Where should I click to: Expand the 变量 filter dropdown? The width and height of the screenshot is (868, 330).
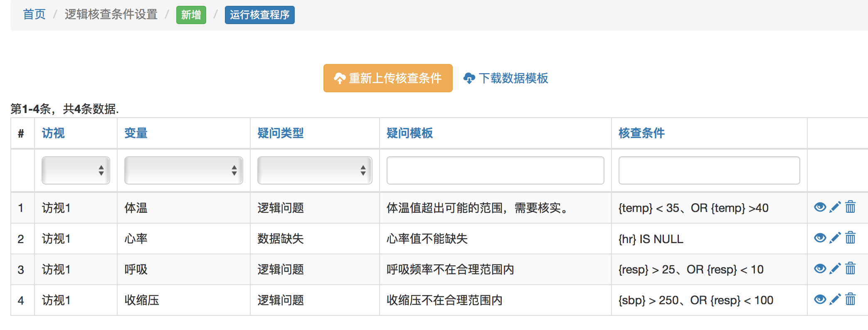click(x=183, y=170)
